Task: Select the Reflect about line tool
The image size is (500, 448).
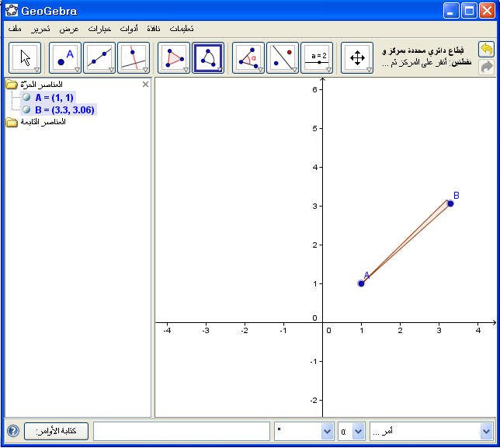Action: pyautogui.click(x=283, y=57)
